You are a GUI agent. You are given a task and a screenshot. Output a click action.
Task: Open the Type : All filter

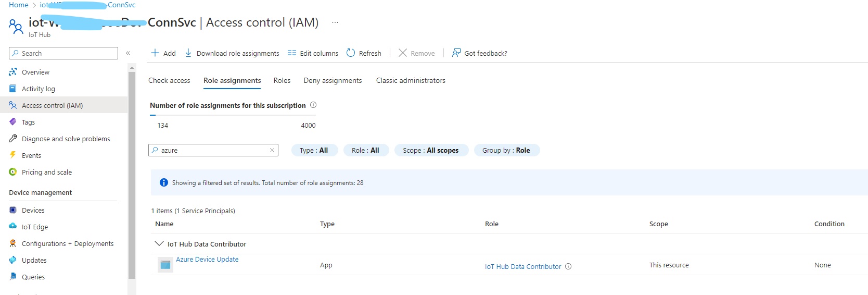point(314,150)
